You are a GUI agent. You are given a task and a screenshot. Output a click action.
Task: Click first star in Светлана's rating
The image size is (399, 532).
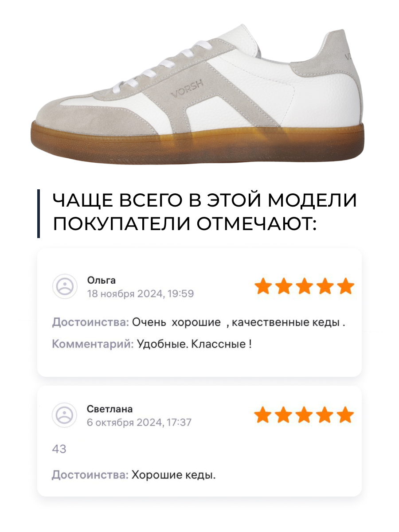pyautogui.click(x=263, y=415)
